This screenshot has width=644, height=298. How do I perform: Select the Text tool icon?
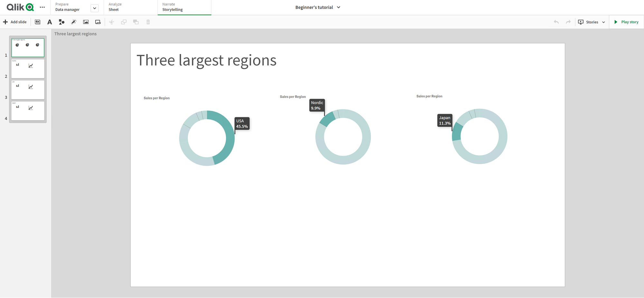coord(50,22)
